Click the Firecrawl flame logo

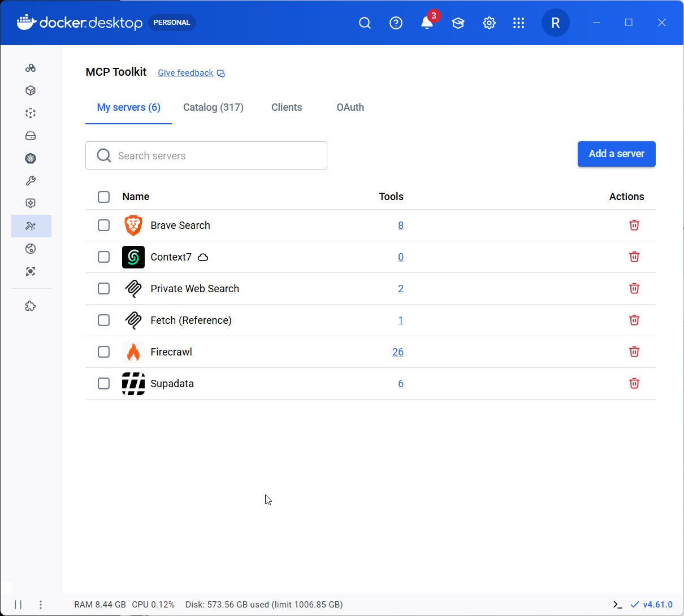(x=133, y=352)
